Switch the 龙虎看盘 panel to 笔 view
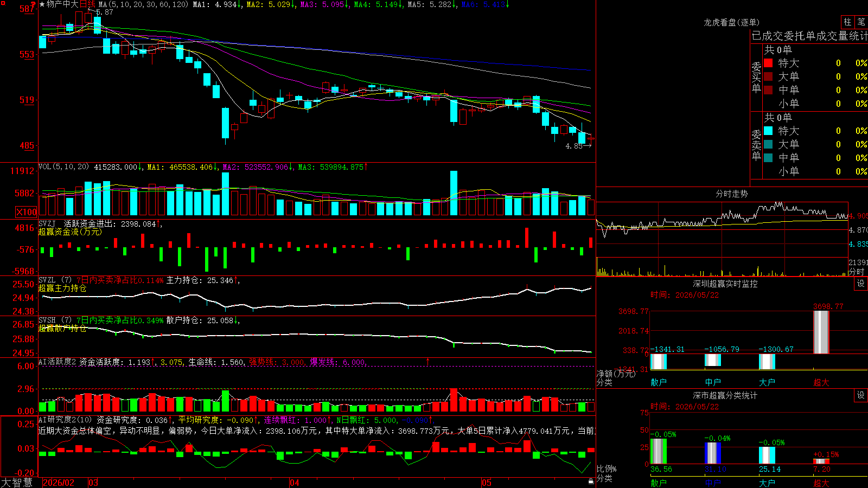The width and height of the screenshot is (868, 488). point(861,22)
